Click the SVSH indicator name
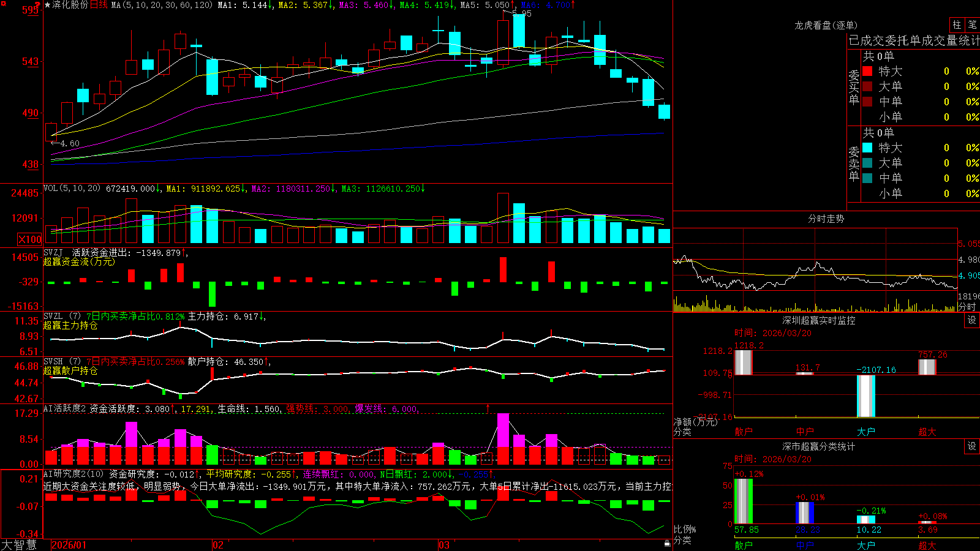The image size is (980, 551). (53, 362)
